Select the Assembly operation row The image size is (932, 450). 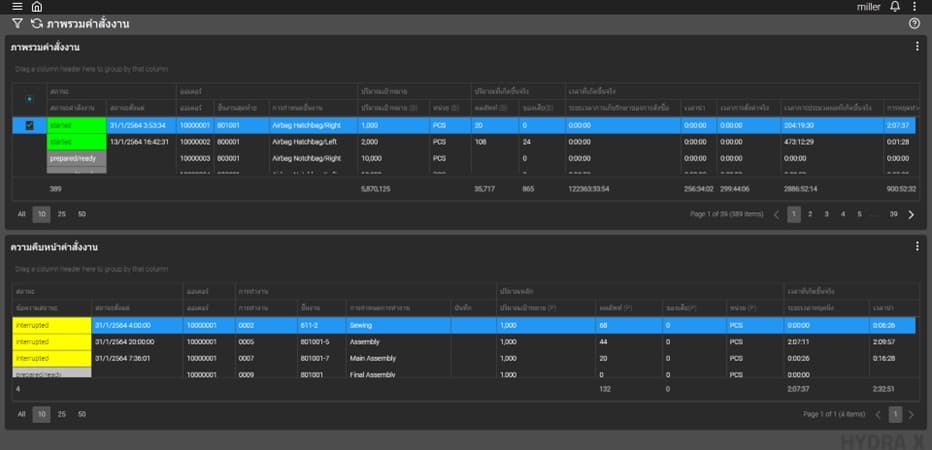tap(466, 342)
